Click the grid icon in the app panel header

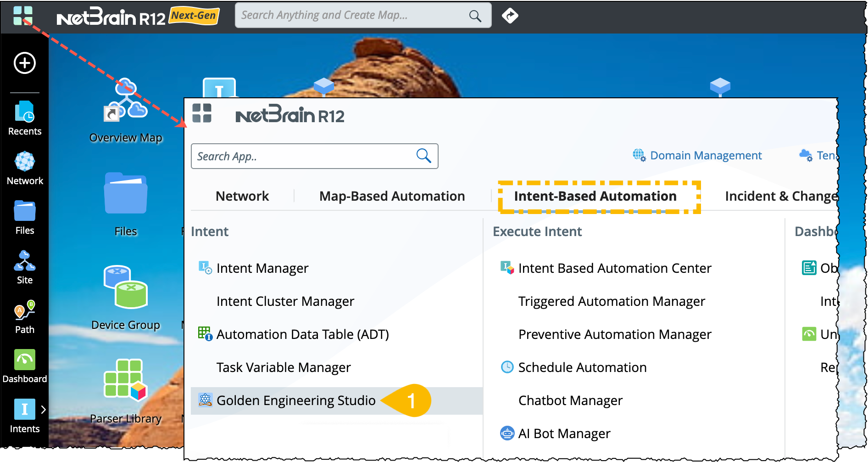(202, 113)
